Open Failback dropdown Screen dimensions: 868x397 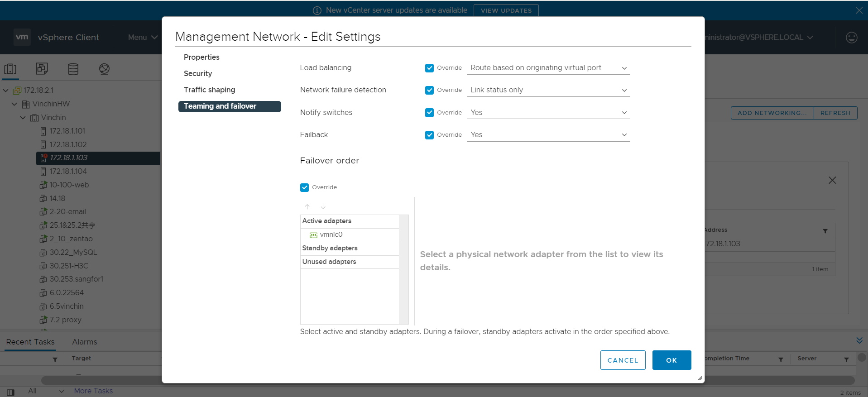click(548, 135)
